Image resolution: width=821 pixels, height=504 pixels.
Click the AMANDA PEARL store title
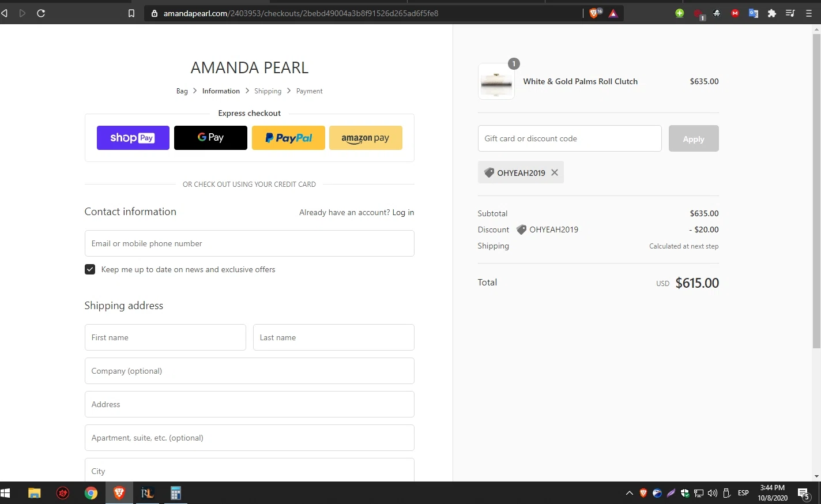250,67
